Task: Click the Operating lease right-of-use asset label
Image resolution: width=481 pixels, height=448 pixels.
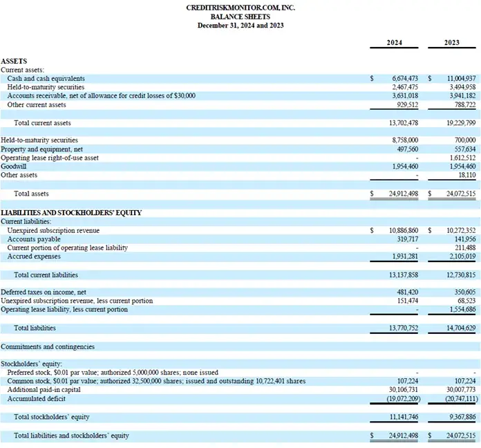Action: pyautogui.click(x=50, y=158)
